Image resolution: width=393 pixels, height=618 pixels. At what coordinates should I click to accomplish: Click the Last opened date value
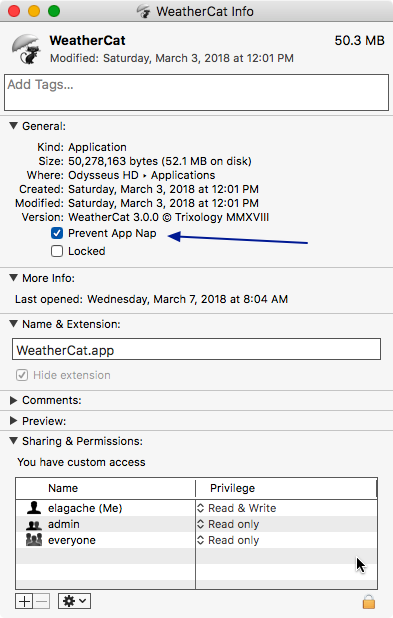tap(187, 299)
